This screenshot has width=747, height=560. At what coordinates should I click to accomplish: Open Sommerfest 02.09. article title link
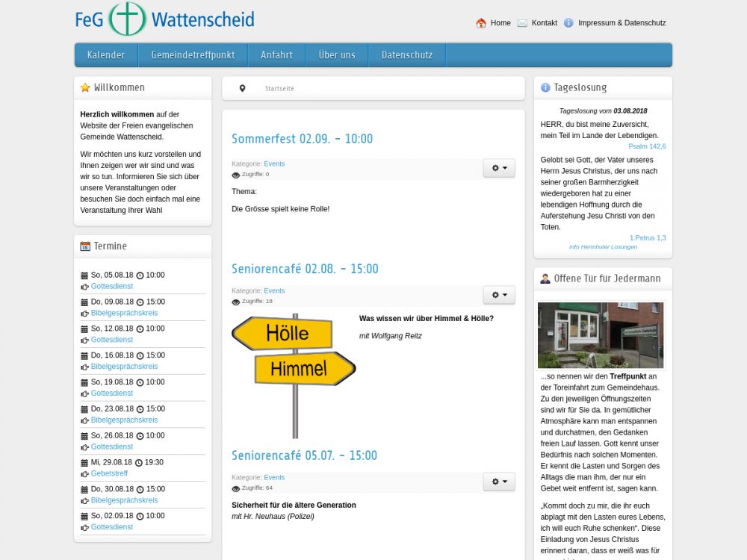pos(302,139)
